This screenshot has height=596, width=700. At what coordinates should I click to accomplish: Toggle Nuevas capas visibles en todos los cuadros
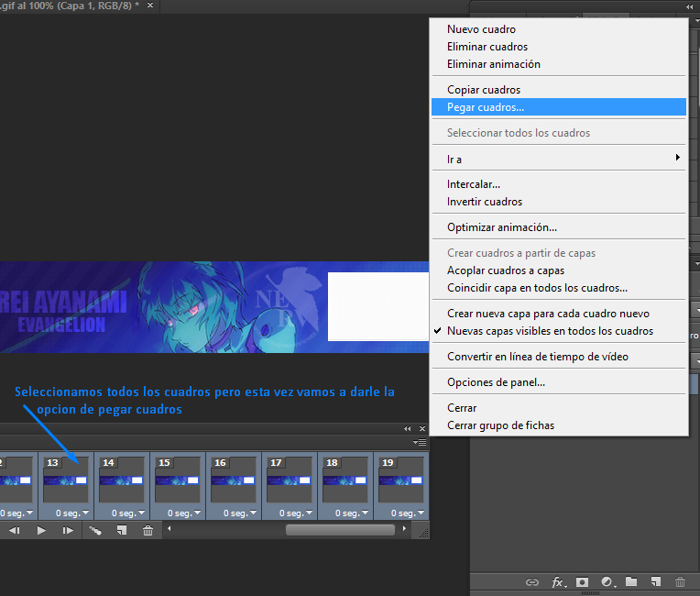pos(559,331)
